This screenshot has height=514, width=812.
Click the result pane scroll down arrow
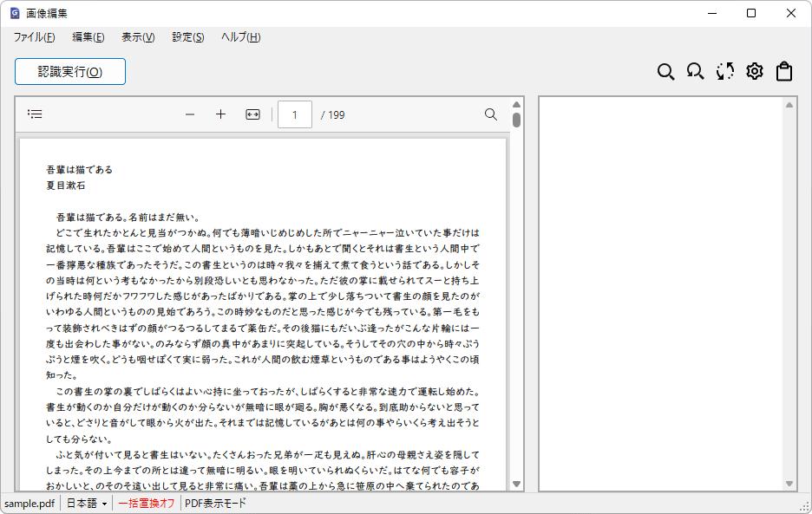[x=789, y=484]
